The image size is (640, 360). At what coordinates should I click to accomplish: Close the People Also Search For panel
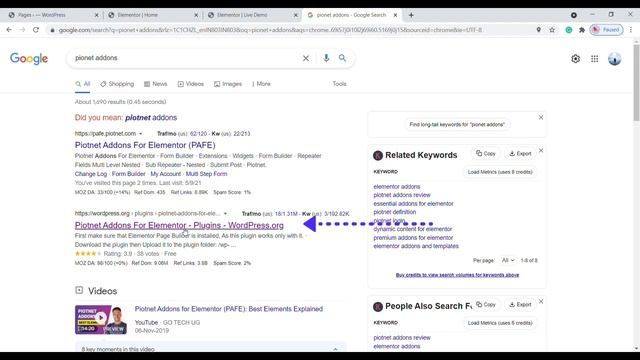[541, 302]
